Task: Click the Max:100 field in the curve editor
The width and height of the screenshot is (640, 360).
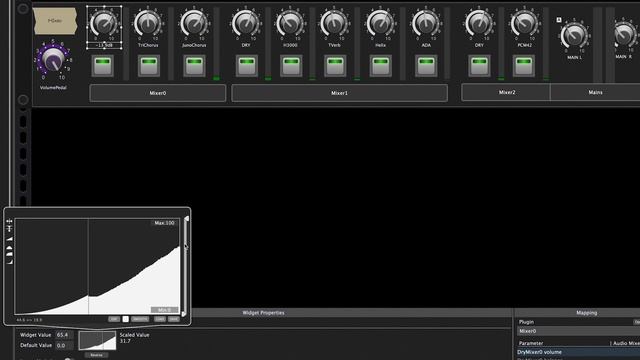Action: click(164, 223)
